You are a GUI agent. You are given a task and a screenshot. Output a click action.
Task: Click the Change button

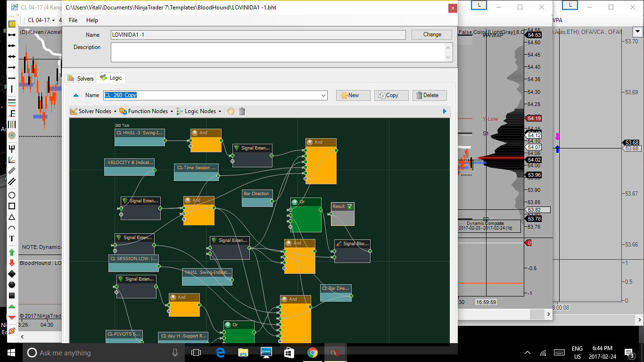(432, 34)
